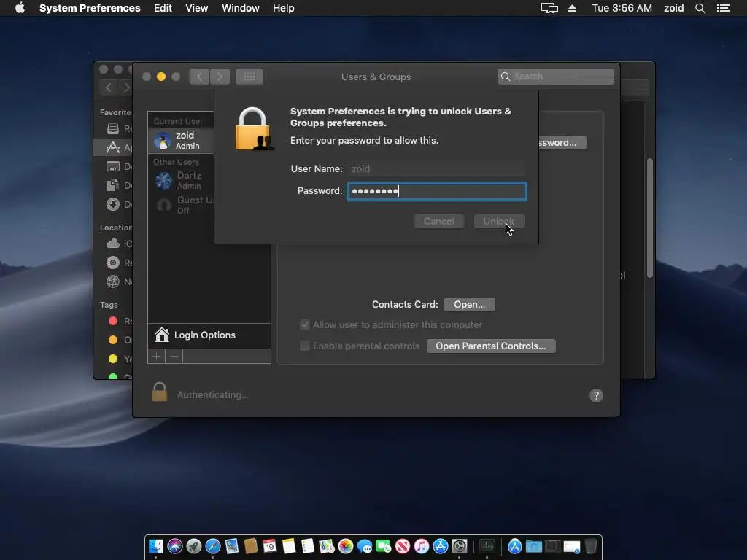The width and height of the screenshot is (747, 560).
Task: Open the Help menu
Action: click(x=284, y=8)
